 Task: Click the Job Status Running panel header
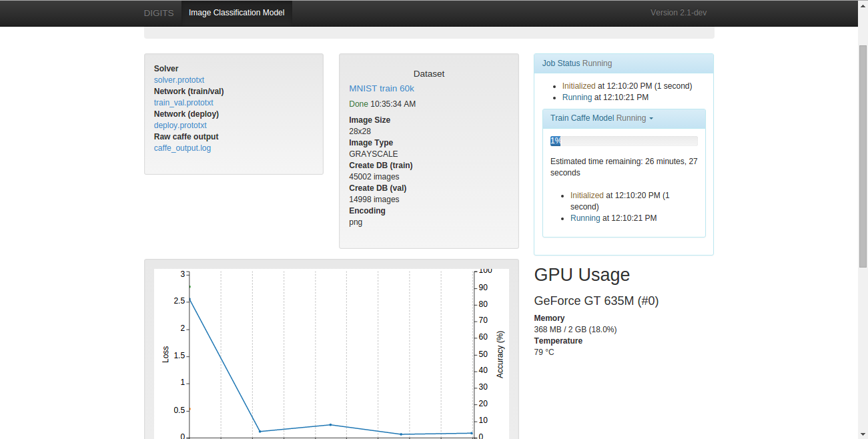(624, 63)
